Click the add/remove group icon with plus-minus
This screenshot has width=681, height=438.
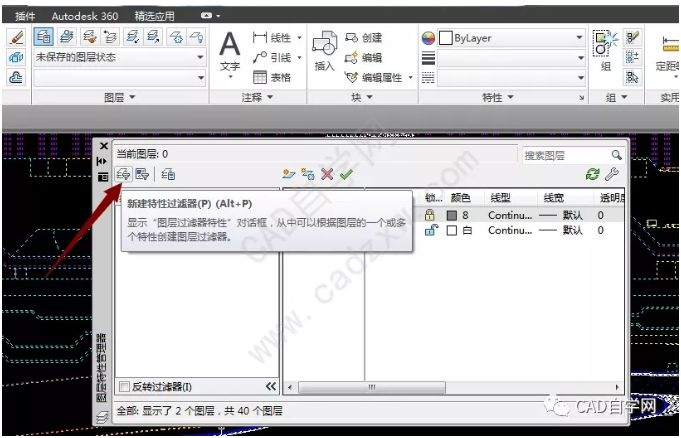[x=632, y=57]
